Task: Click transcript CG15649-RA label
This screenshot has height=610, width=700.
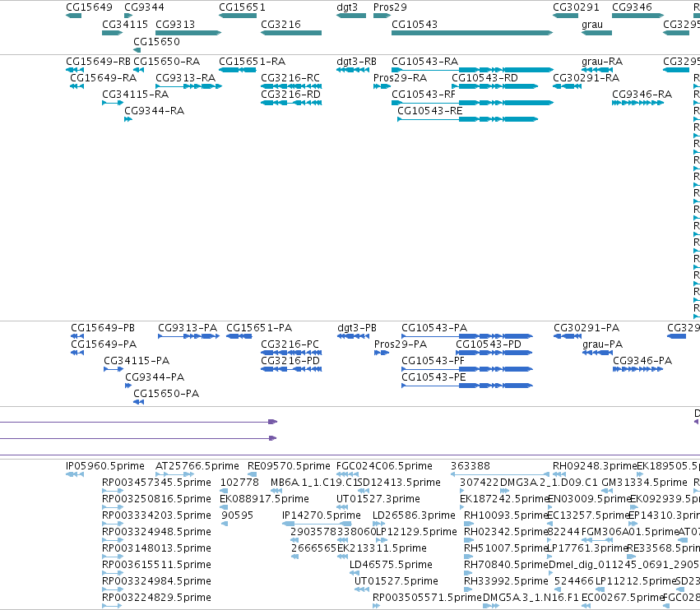Action: pos(103,78)
